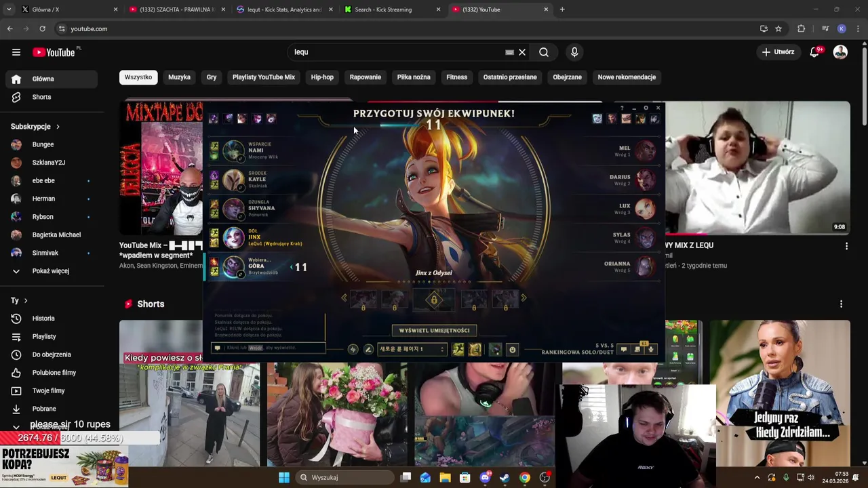The width and height of the screenshot is (868, 488).
Task: Expand the Ty section arrow
Action: (26, 300)
